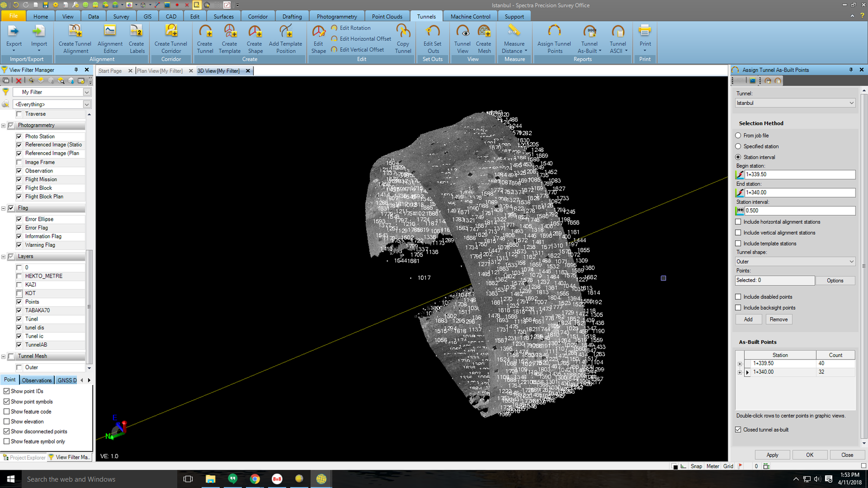
Task: Click the Begin station input field
Action: point(797,174)
